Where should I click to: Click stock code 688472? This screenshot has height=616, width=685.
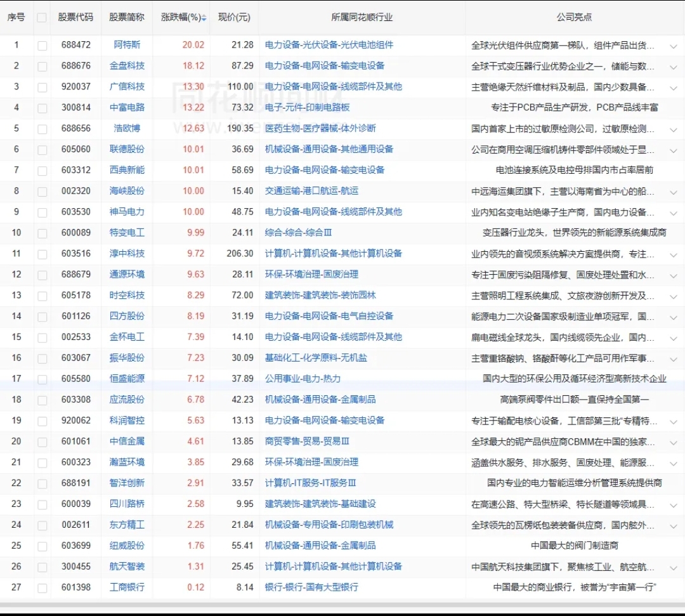[x=75, y=45]
